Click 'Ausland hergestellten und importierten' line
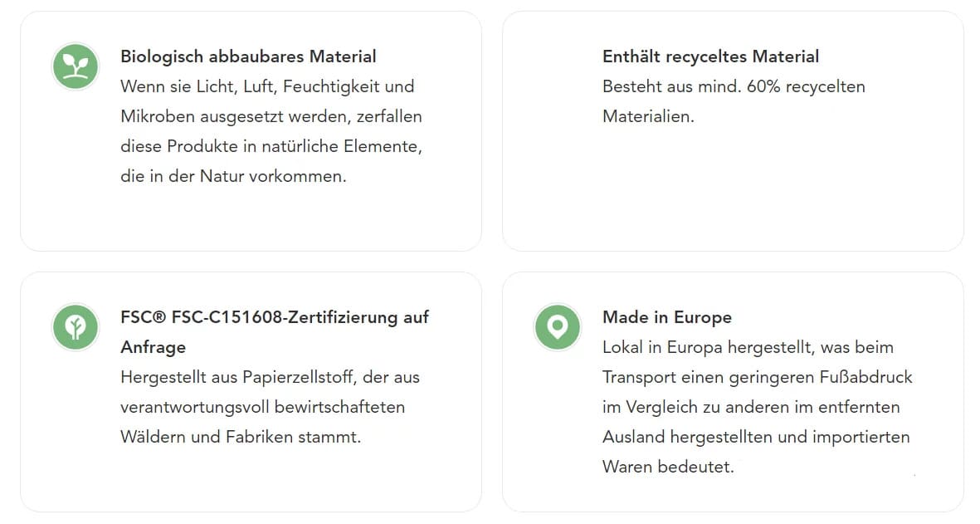Image resolution: width=980 pixels, height=524 pixels. 756,437
